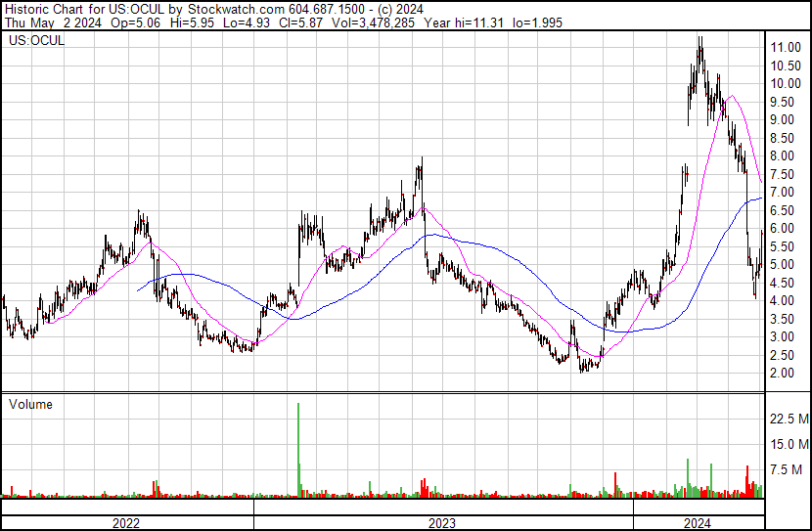
Task: Click the 7.00 price axis label
Action: 783,192
